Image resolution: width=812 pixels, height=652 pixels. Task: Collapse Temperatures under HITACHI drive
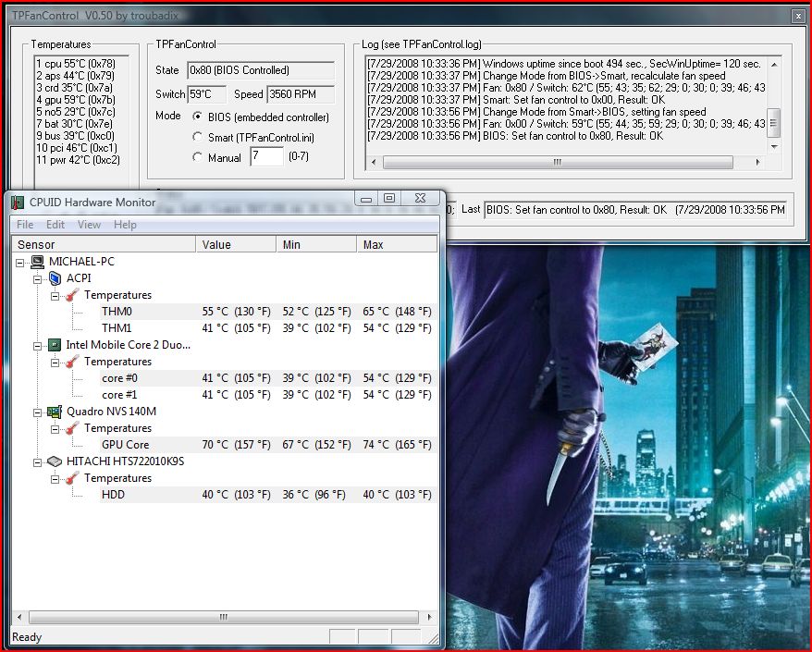click(55, 479)
